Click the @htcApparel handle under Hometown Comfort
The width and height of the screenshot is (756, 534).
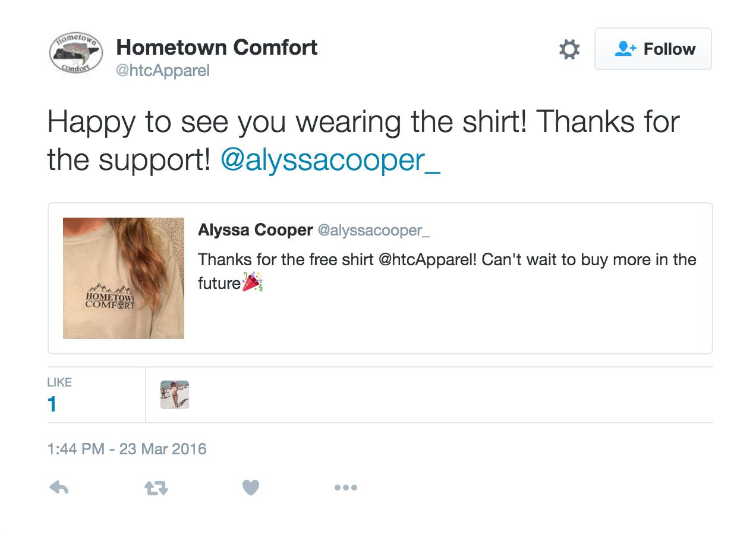pos(163,70)
